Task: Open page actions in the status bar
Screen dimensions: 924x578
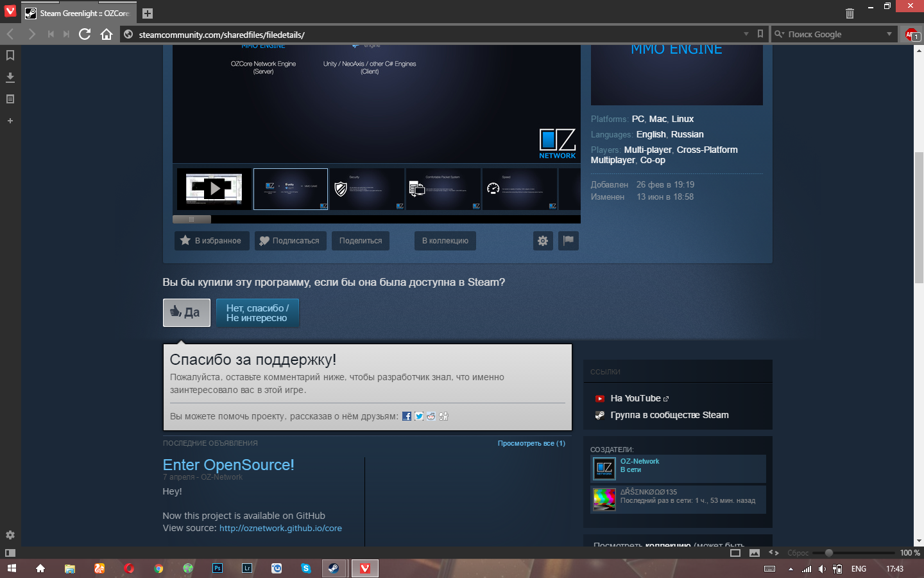Action: pos(774,552)
